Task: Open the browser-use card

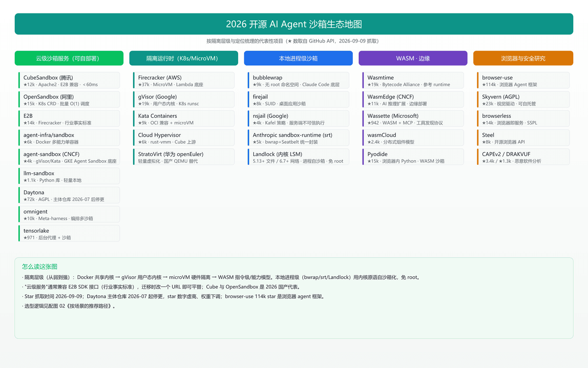Action: (523, 80)
